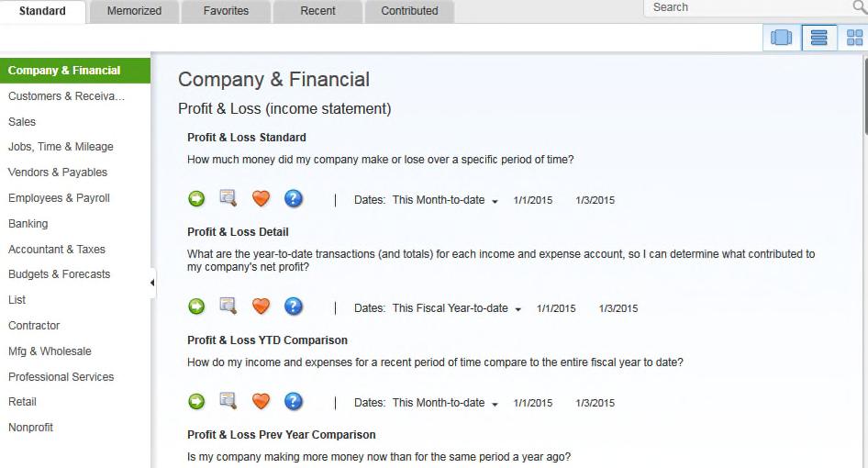
Task: Switch to carousel view icon
Action: 781,38
